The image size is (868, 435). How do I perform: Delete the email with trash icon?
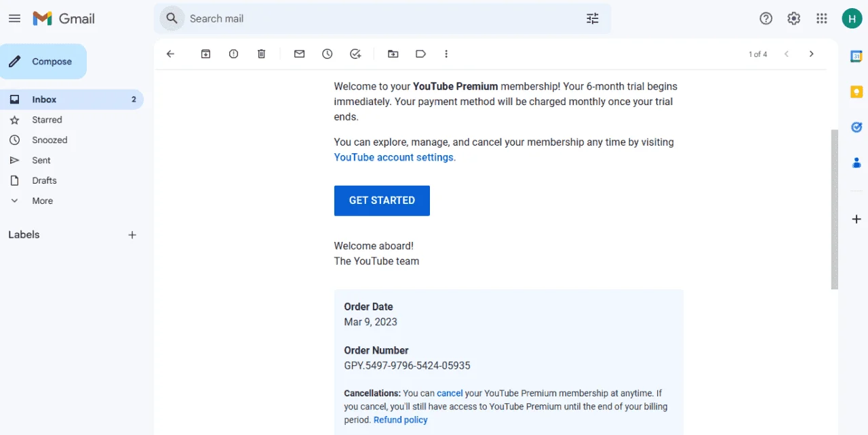tap(261, 54)
